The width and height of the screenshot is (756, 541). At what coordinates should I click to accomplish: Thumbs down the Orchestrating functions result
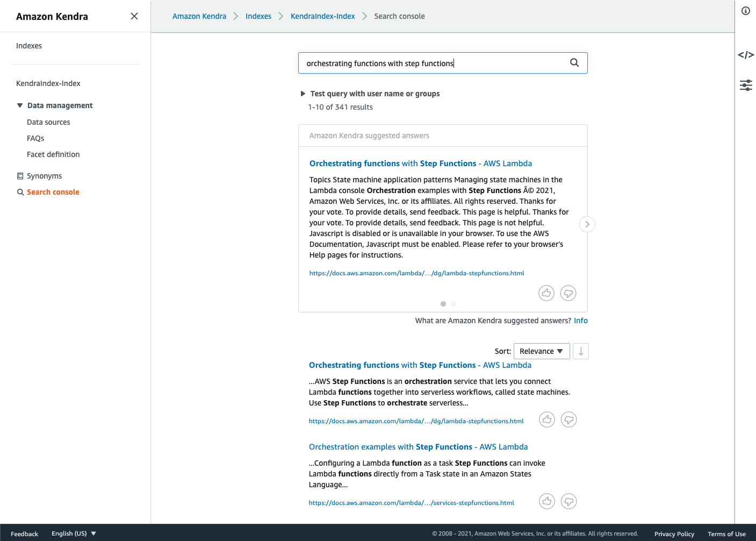[569, 419]
